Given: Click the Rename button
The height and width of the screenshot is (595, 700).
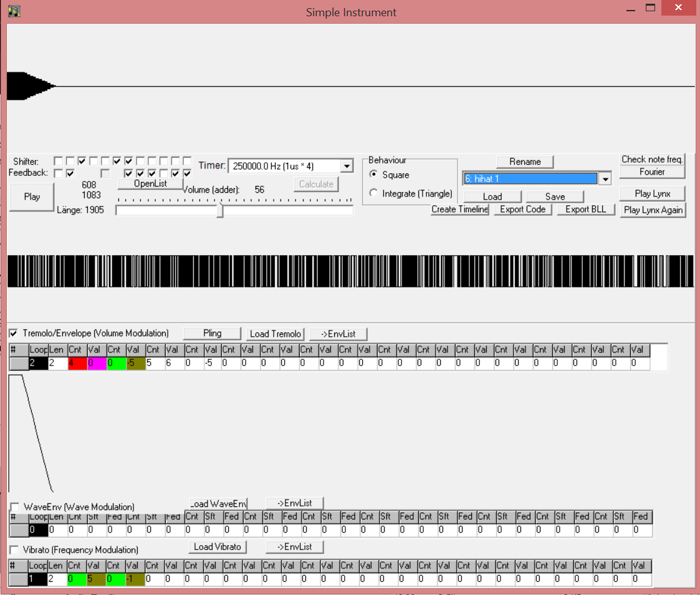Looking at the screenshot, I should pos(525,162).
